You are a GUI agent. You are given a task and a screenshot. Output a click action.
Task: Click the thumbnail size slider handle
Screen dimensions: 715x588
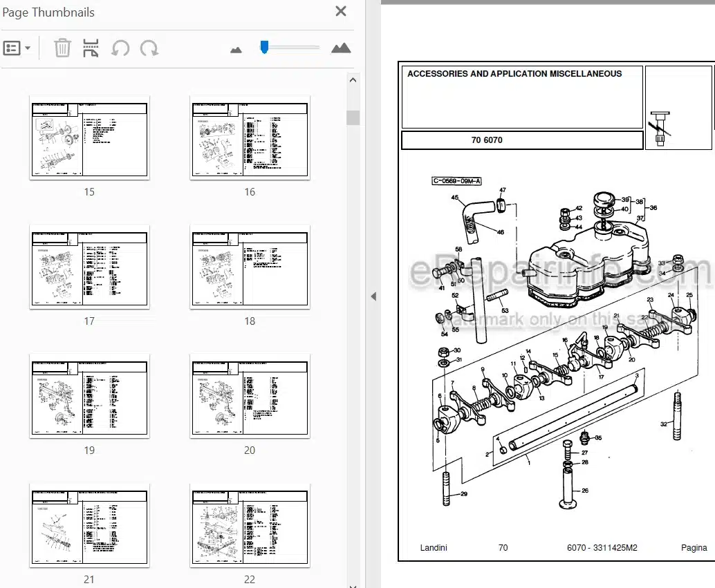click(x=264, y=47)
